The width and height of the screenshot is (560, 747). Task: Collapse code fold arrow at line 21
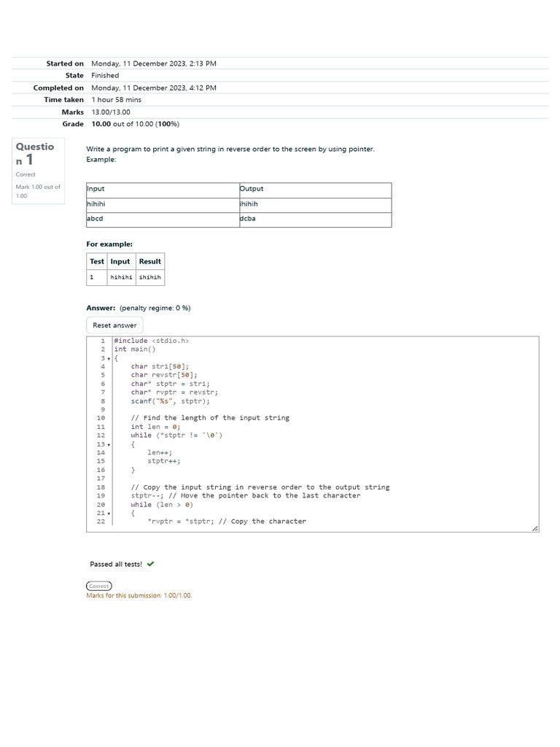click(x=109, y=513)
